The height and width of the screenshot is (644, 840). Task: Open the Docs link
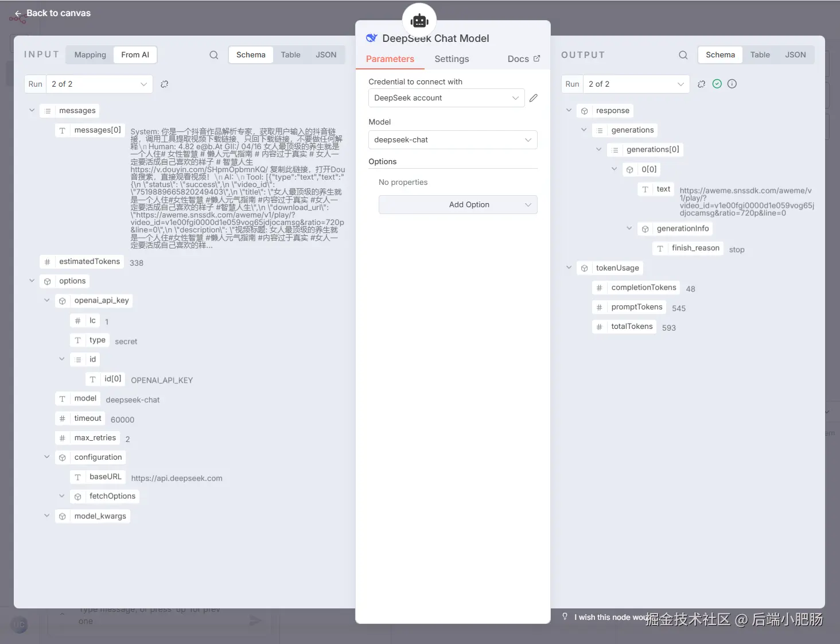pyautogui.click(x=524, y=59)
